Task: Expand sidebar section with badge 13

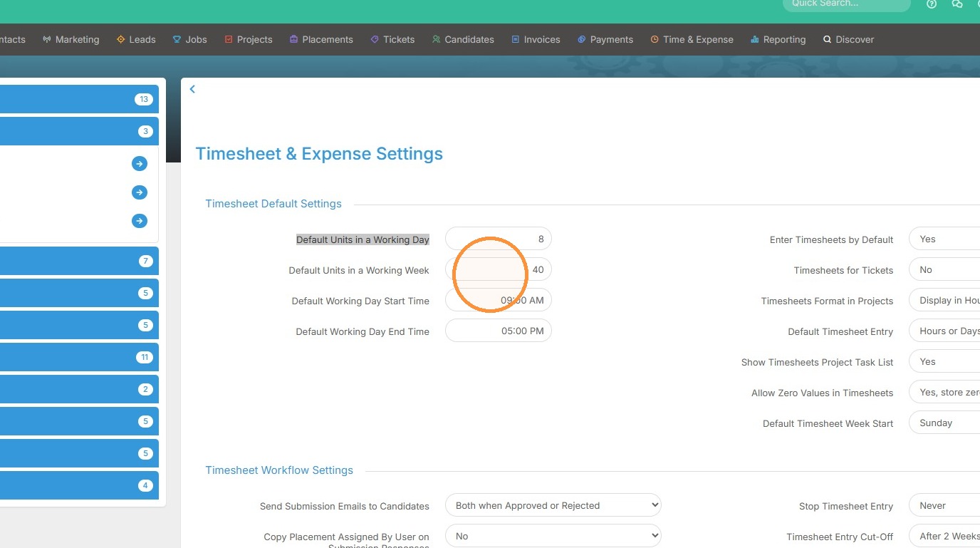Action: [79, 99]
